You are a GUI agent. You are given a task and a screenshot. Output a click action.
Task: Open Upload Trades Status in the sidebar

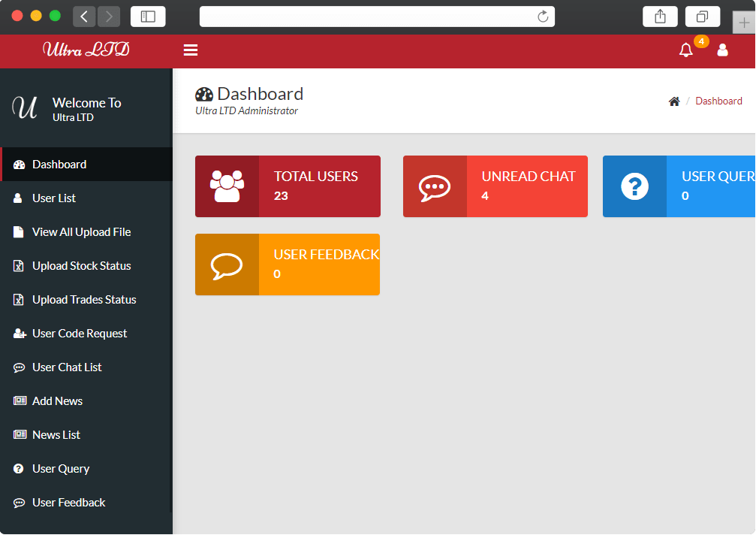[x=86, y=300]
